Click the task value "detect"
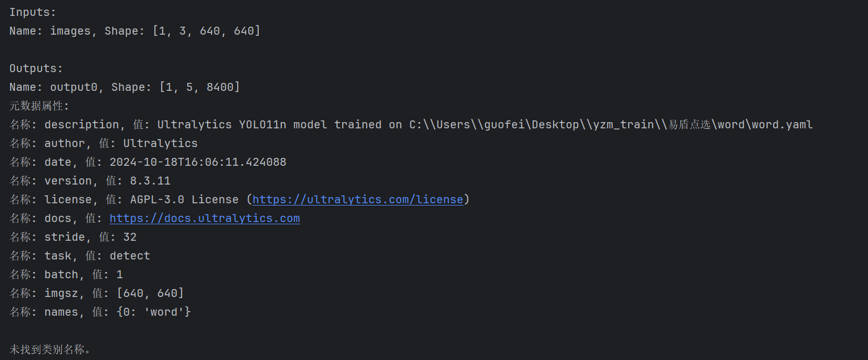The image size is (868, 360). pos(130,256)
